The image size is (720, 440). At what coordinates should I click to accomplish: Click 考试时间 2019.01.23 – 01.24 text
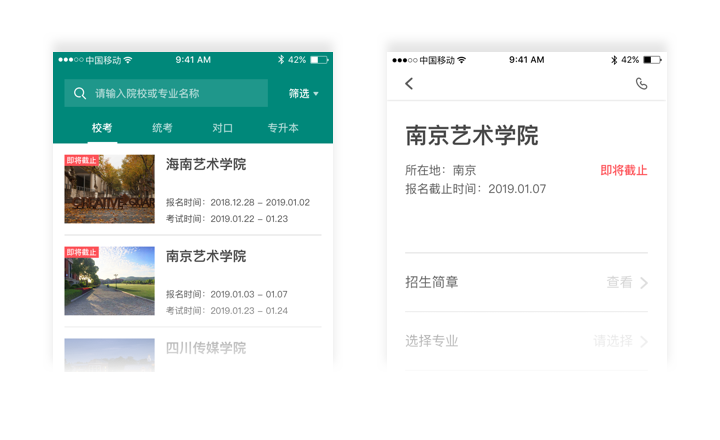(x=227, y=310)
